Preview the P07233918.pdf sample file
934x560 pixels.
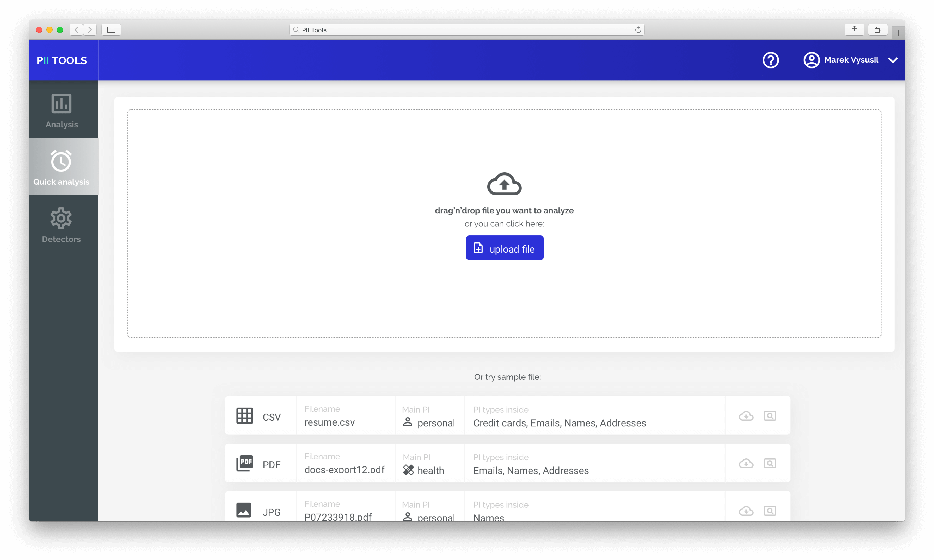(x=770, y=511)
